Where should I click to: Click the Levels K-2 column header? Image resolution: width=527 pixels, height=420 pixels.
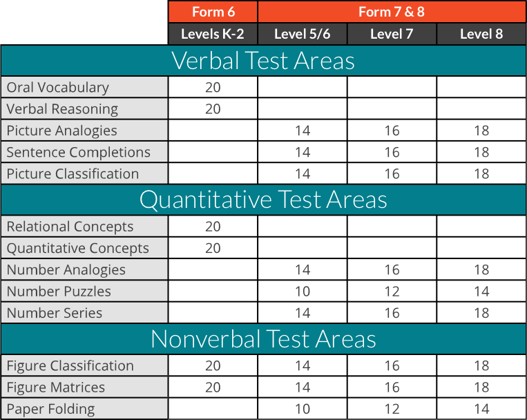point(213,34)
